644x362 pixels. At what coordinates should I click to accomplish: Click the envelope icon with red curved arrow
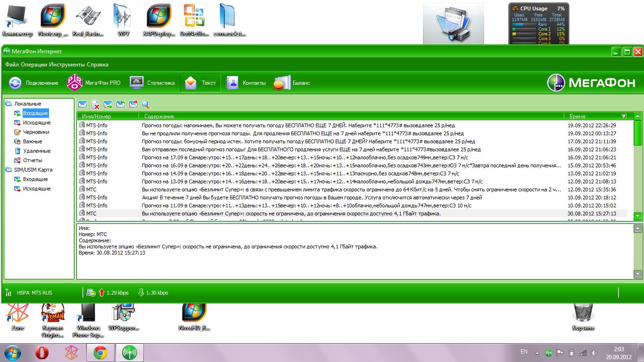(x=133, y=105)
